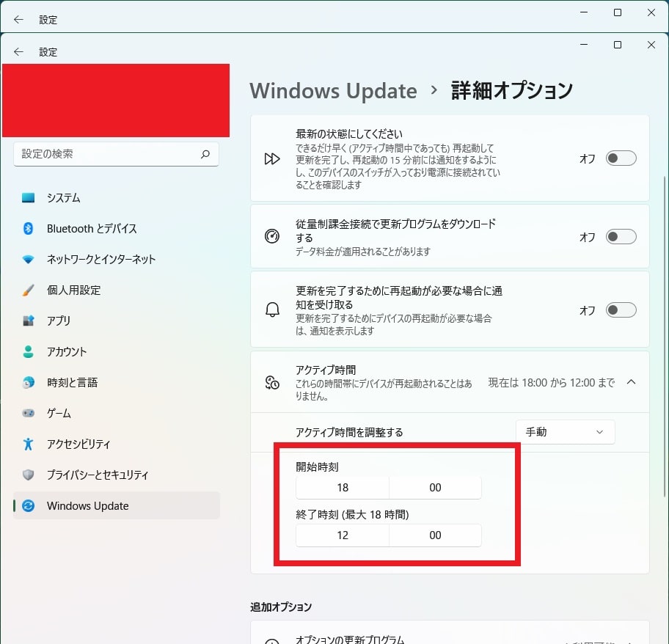Minimize the front 設定 window
The height and width of the screenshot is (644, 669).
click(x=584, y=45)
